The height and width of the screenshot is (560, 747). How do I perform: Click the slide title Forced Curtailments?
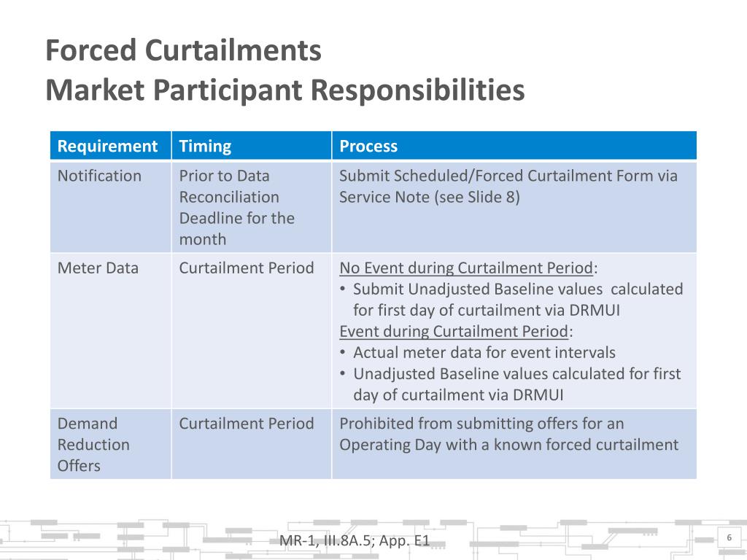[183, 50]
